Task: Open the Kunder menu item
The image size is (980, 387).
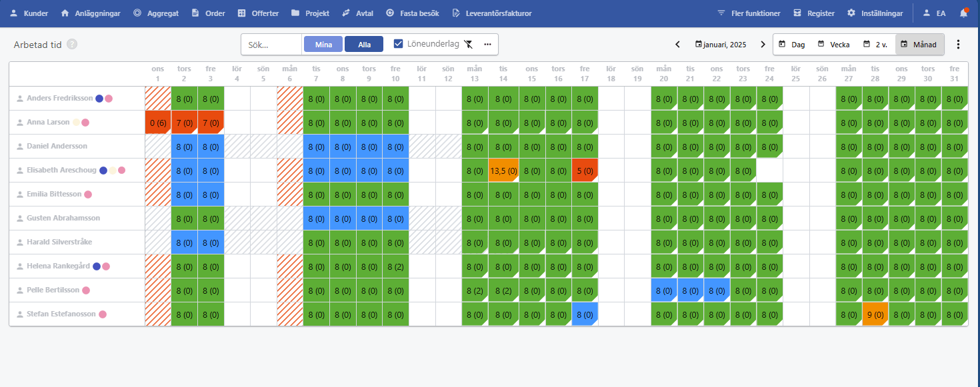Action: (31, 13)
